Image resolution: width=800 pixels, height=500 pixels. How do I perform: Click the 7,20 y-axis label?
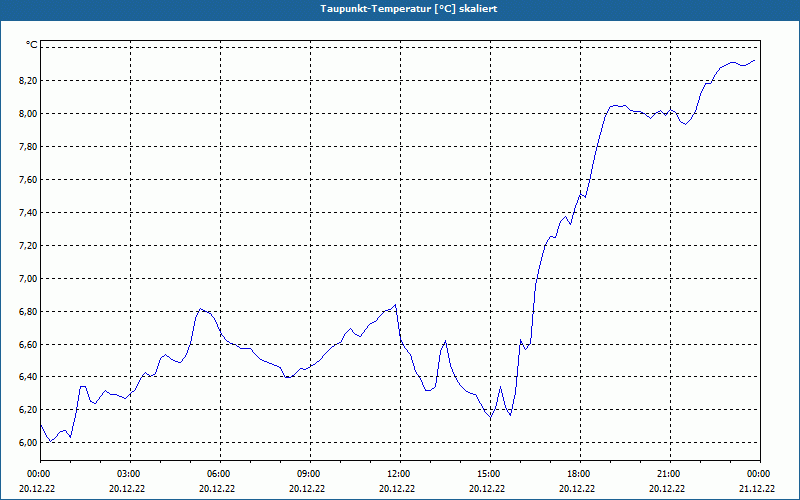pyautogui.click(x=28, y=245)
